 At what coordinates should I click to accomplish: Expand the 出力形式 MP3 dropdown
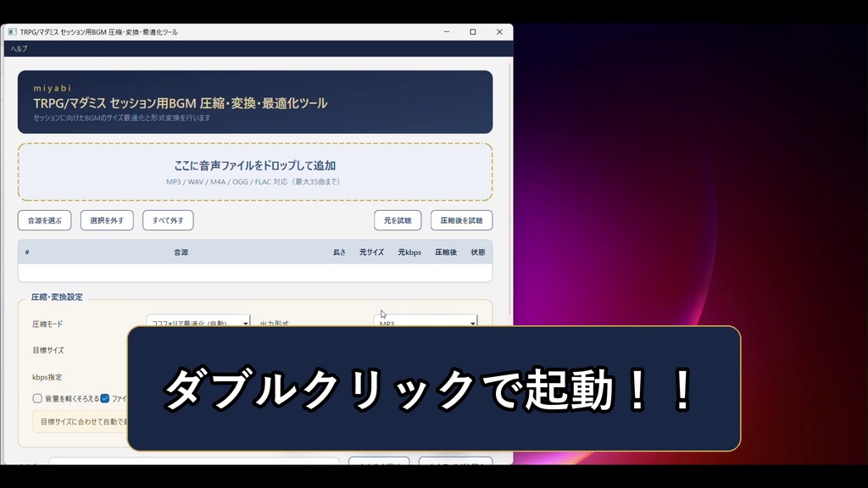tap(426, 321)
